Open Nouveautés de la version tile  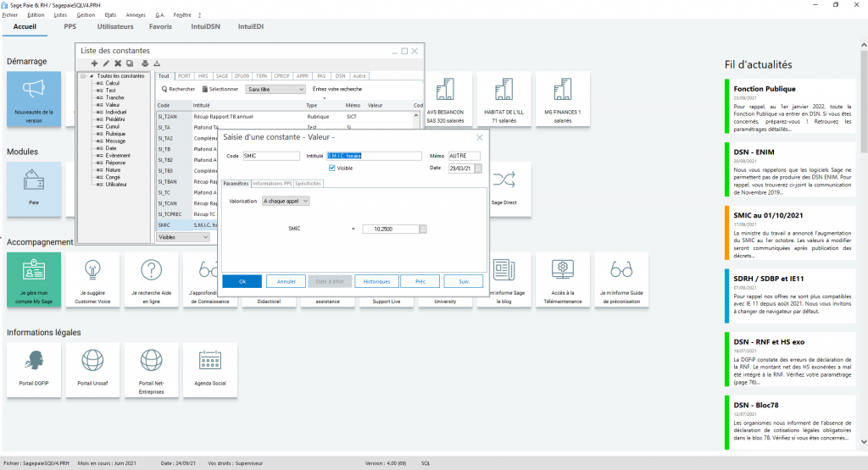pyautogui.click(x=34, y=99)
